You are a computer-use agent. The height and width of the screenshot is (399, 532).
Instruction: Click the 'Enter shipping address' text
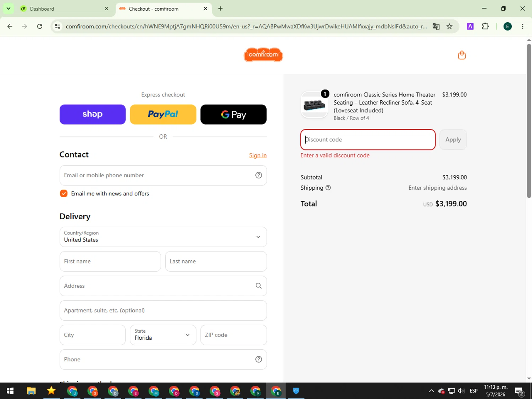click(x=437, y=188)
